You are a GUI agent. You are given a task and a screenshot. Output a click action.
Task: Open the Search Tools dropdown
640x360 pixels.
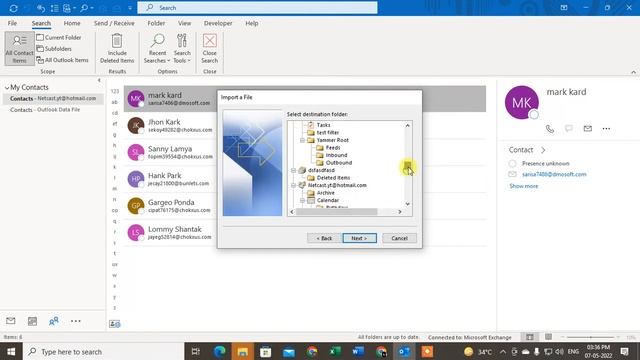[x=182, y=49]
